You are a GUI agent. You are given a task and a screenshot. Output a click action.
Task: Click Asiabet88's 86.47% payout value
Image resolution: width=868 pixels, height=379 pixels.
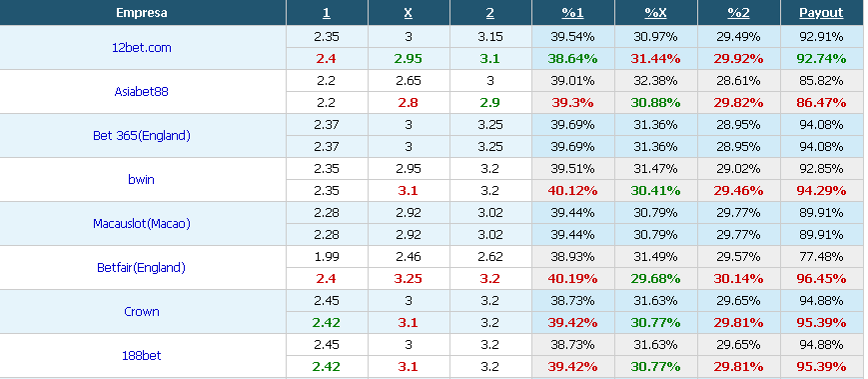click(x=821, y=103)
